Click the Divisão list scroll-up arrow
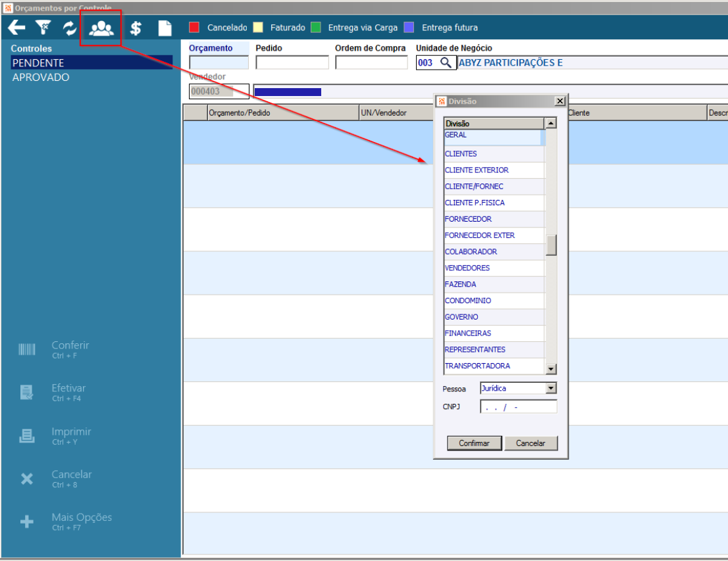The width and height of the screenshot is (728, 561). coord(551,124)
